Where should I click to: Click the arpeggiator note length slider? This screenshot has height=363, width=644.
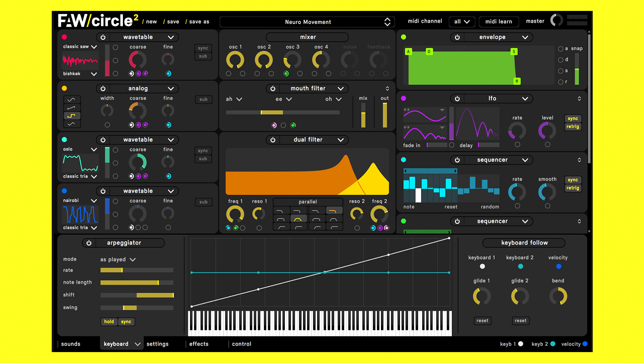[137, 283]
